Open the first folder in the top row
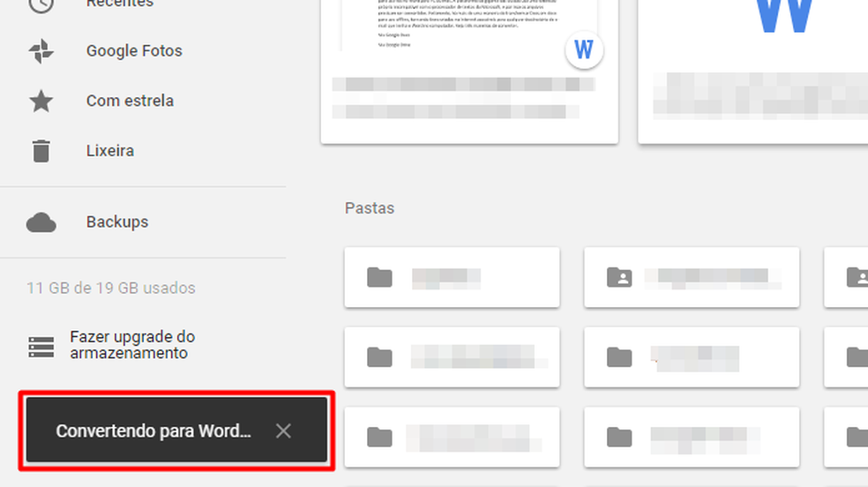868x487 pixels. tap(452, 277)
